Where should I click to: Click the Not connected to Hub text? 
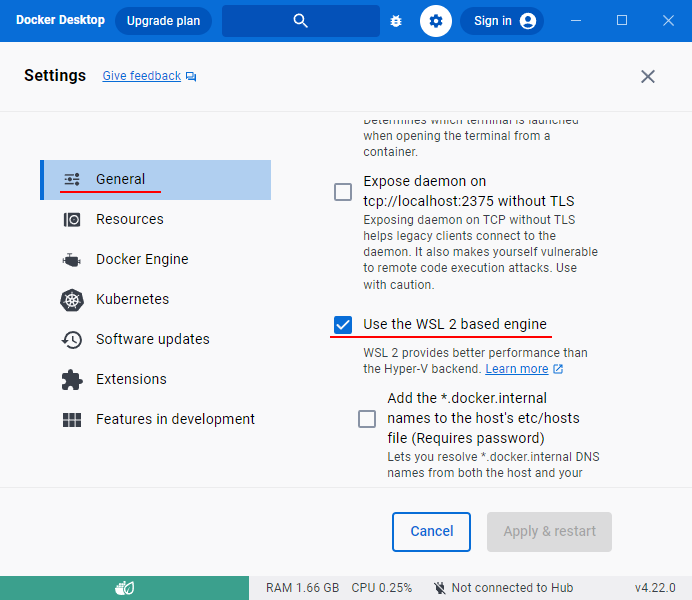(x=512, y=588)
